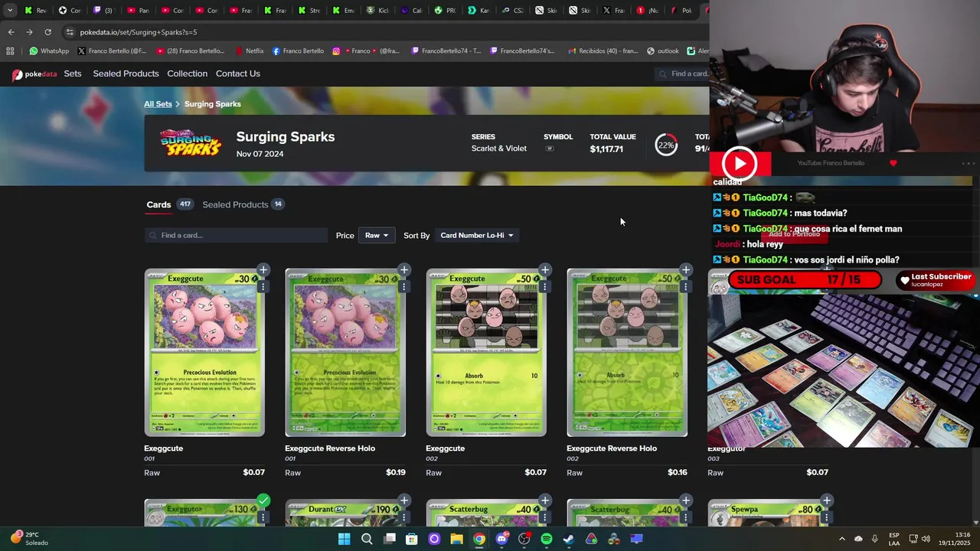The image size is (980, 551).
Task: Open the Netflix bookmark
Action: click(249, 51)
